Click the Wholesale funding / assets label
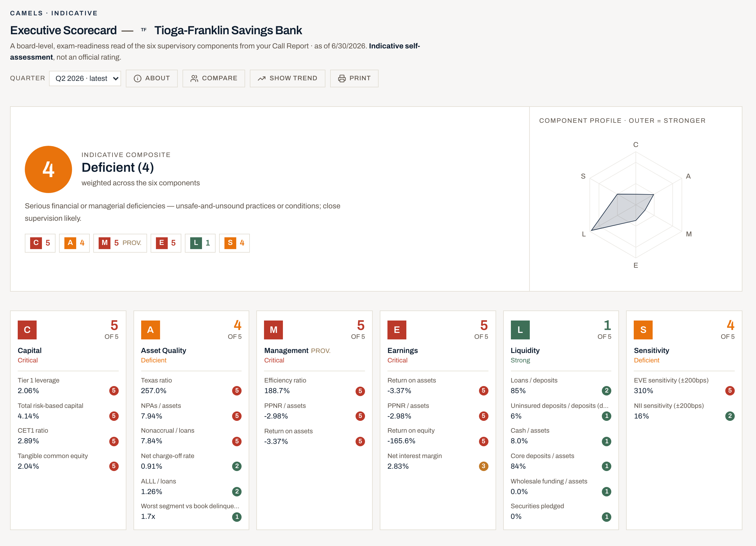The width and height of the screenshot is (756, 546). click(x=549, y=481)
